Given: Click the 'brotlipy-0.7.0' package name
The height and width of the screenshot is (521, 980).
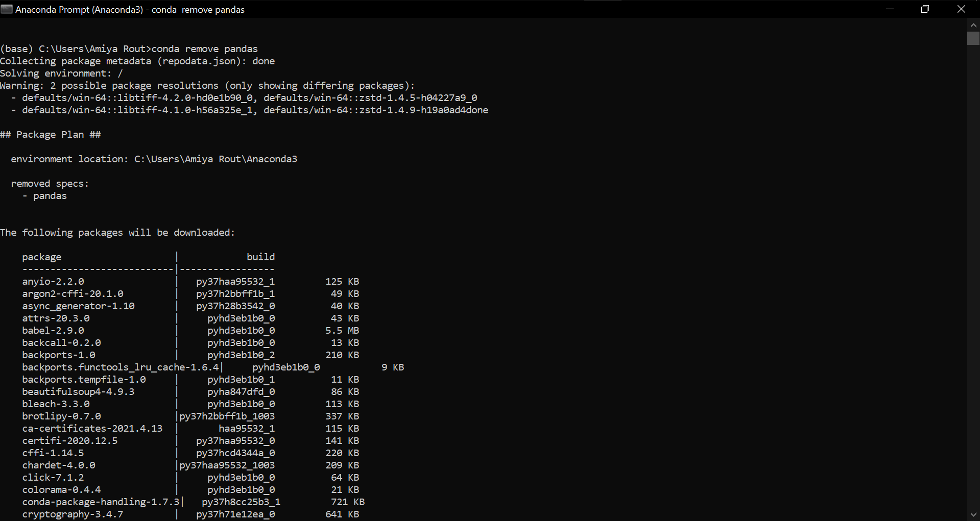Looking at the screenshot, I should click(x=62, y=416).
